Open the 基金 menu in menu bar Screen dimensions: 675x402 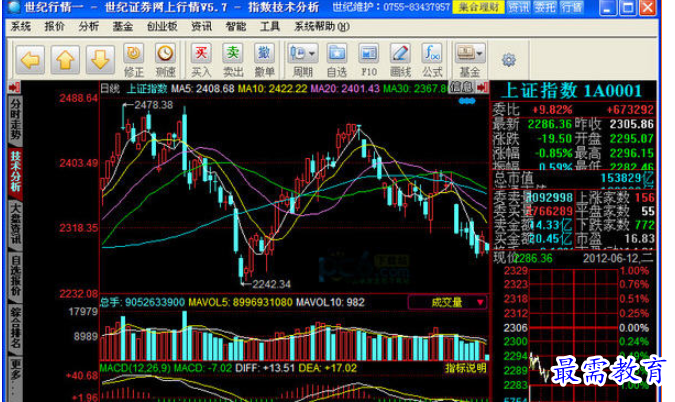(x=123, y=27)
